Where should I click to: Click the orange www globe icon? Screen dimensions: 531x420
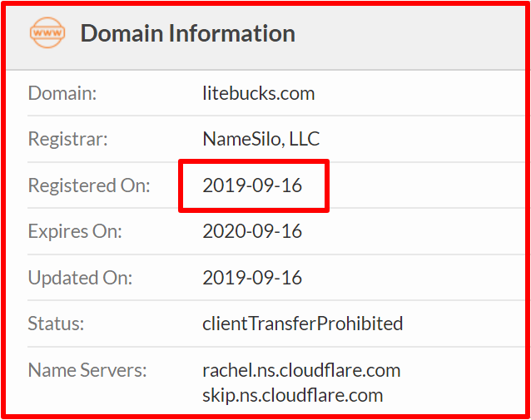pyautogui.click(x=47, y=32)
